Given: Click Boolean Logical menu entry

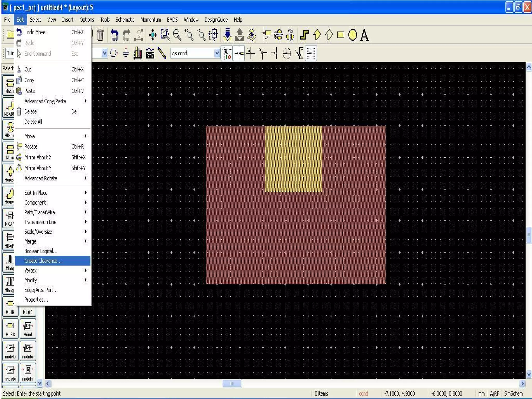Looking at the screenshot, I should (x=41, y=251).
